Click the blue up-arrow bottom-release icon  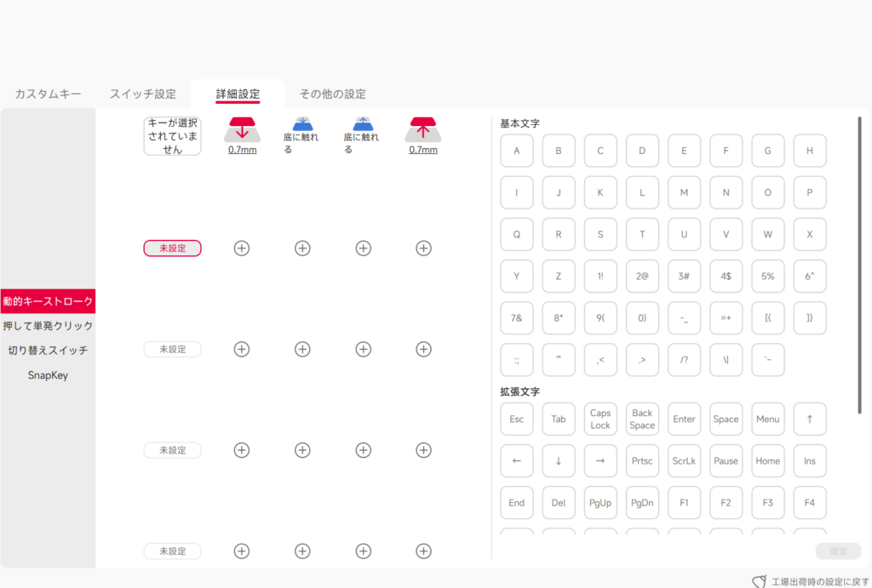click(363, 123)
